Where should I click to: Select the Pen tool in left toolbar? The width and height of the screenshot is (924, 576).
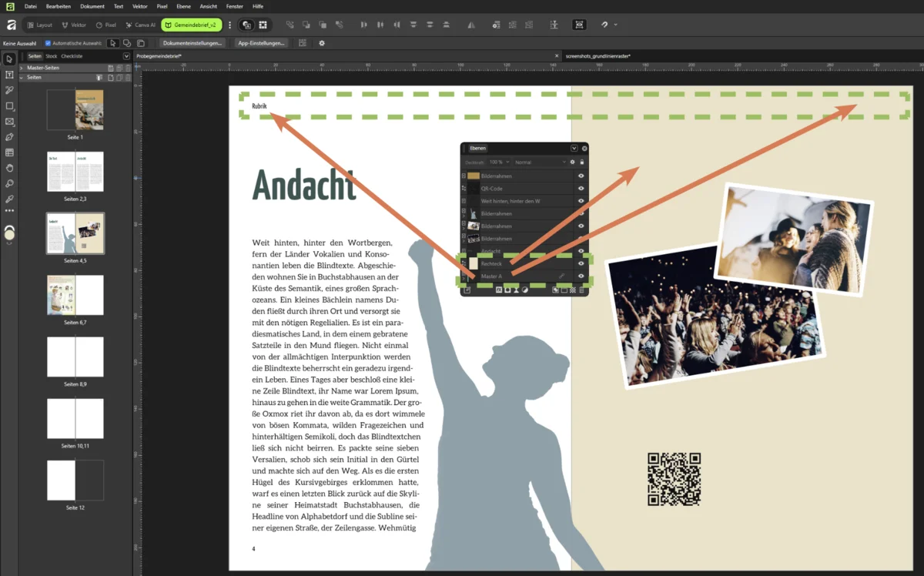pyautogui.click(x=9, y=137)
